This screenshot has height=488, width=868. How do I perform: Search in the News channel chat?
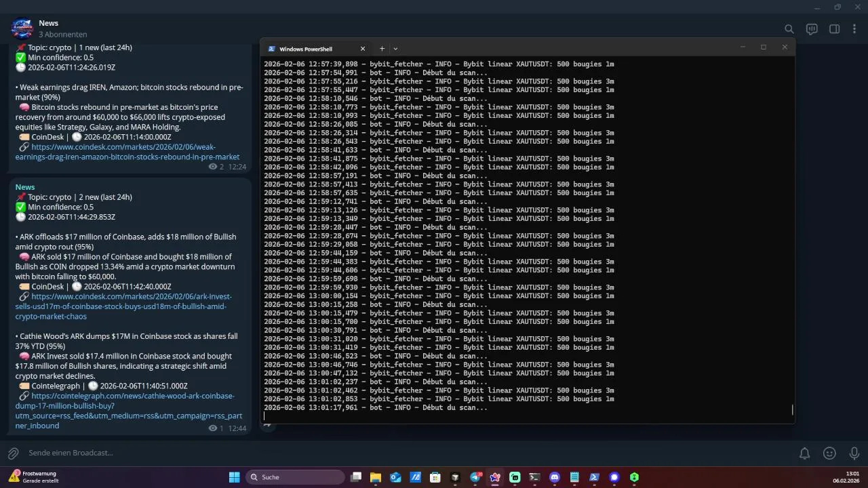(x=789, y=29)
